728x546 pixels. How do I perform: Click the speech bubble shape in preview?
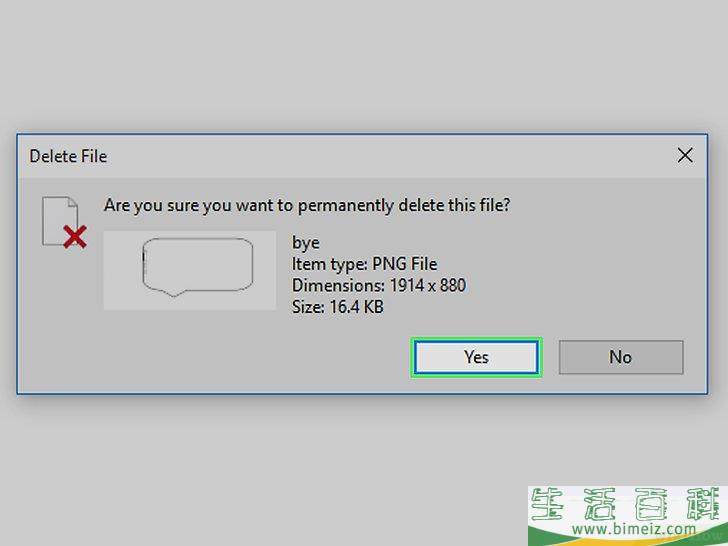point(197,267)
